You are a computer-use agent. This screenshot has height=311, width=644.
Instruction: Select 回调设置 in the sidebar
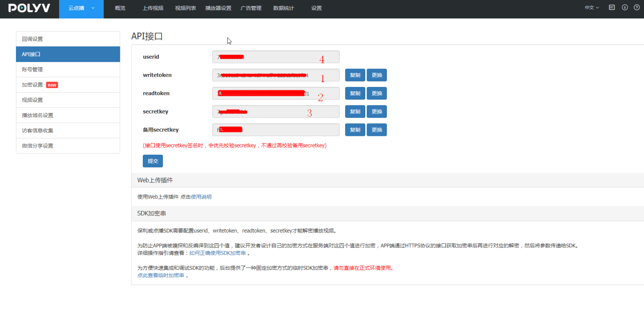pyautogui.click(x=32, y=39)
